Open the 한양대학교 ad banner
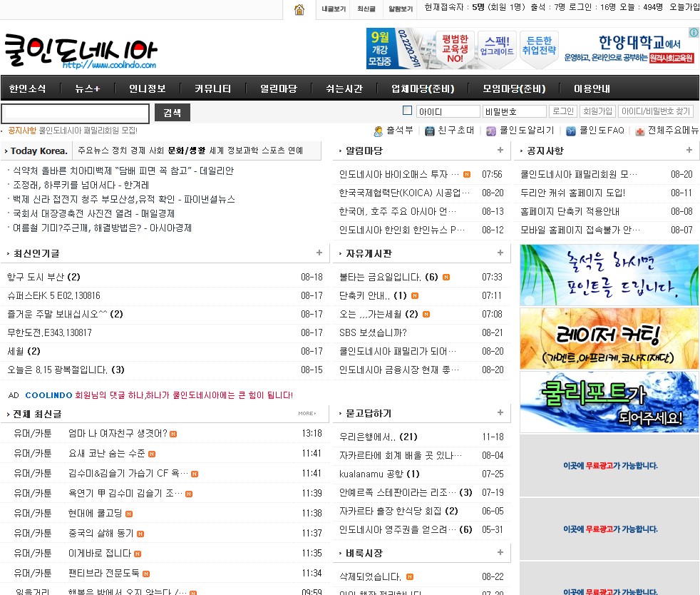 click(532, 49)
